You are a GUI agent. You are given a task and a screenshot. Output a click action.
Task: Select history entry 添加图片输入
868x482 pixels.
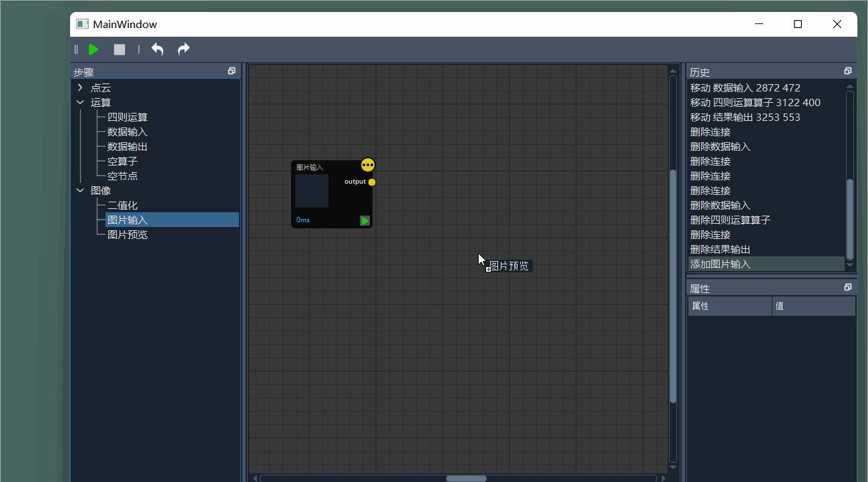coord(767,264)
